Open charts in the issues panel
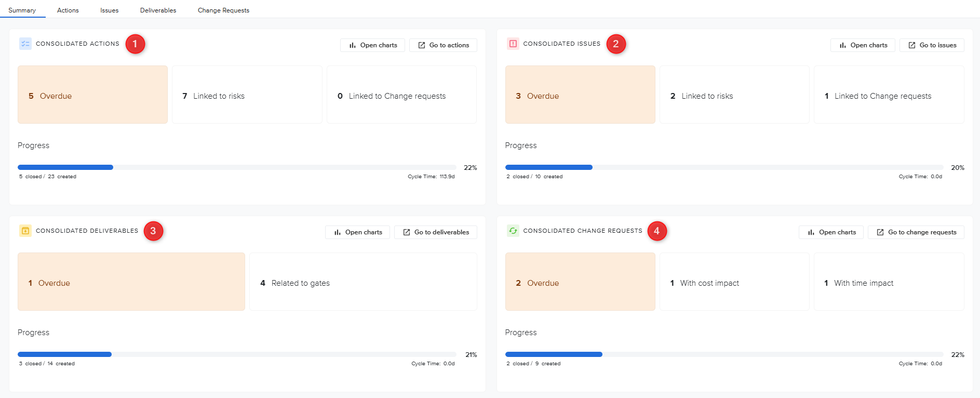The image size is (980, 398). (863, 45)
